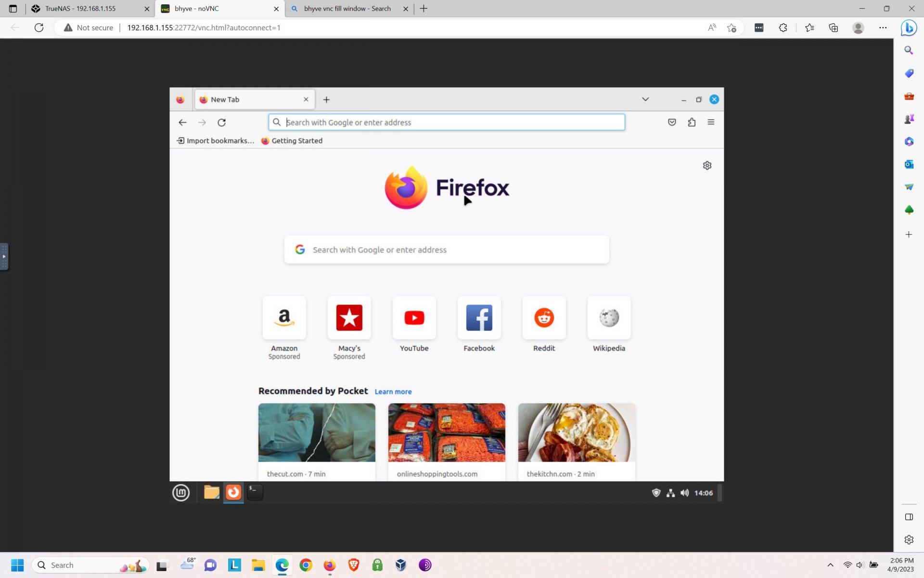
Task: Open thecut.com Pocket story
Action: (x=317, y=442)
